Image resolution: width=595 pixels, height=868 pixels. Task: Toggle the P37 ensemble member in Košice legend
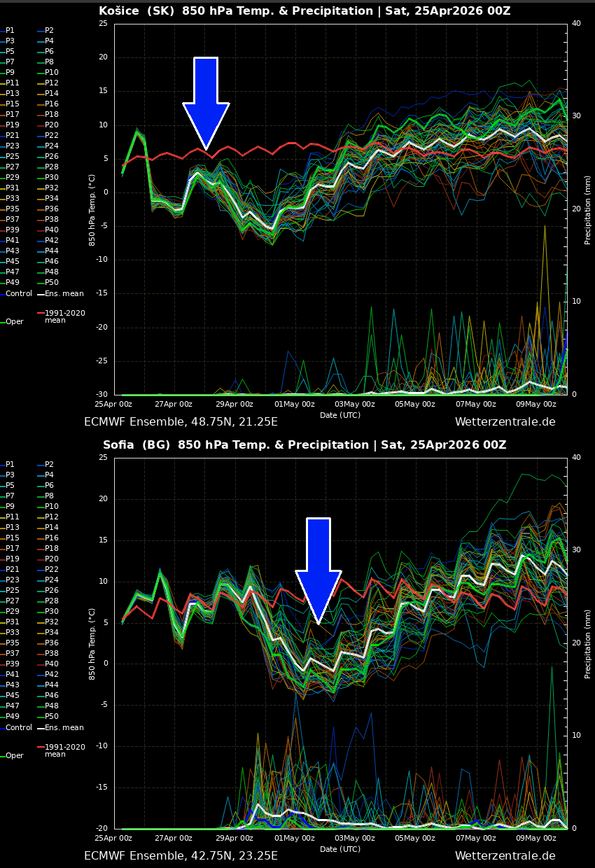pyautogui.click(x=10, y=218)
